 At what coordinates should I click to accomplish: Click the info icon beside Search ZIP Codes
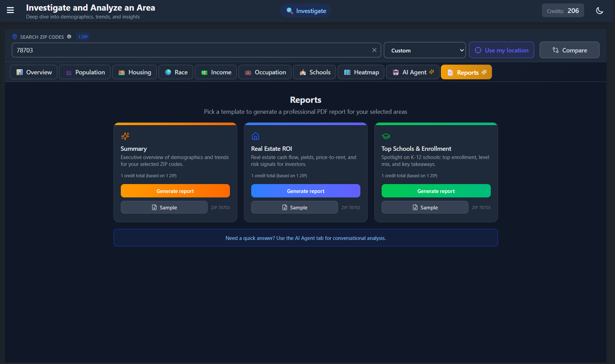pos(69,37)
